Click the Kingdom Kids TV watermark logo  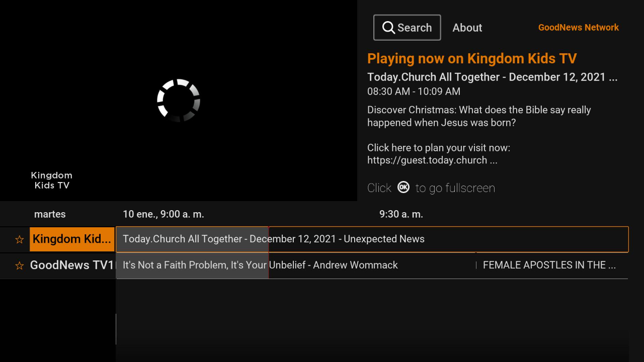tap(52, 180)
